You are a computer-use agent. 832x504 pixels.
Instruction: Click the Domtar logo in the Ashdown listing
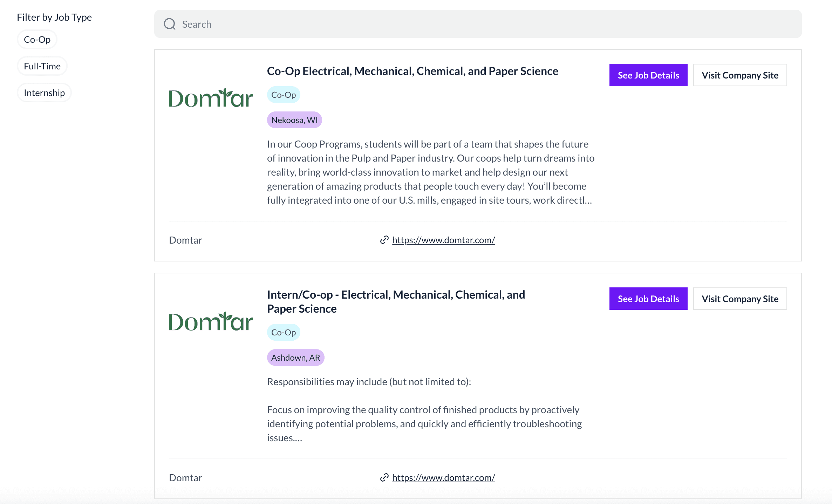click(x=211, y=321)
